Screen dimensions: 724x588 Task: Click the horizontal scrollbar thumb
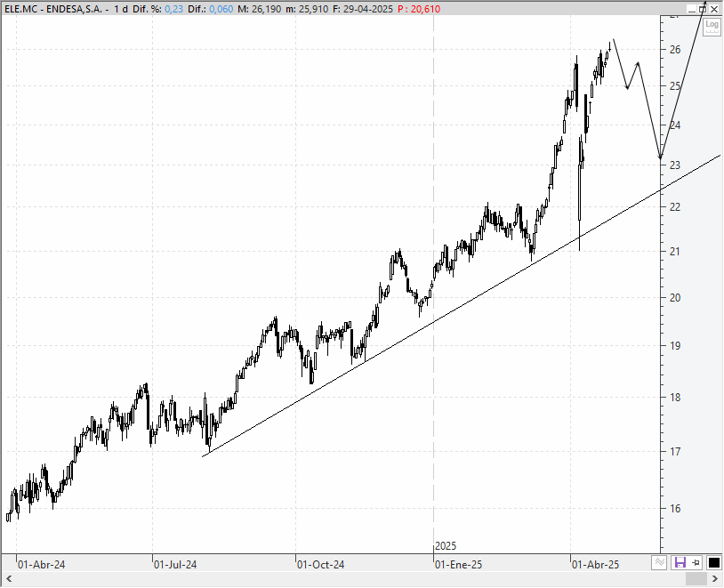696,579
